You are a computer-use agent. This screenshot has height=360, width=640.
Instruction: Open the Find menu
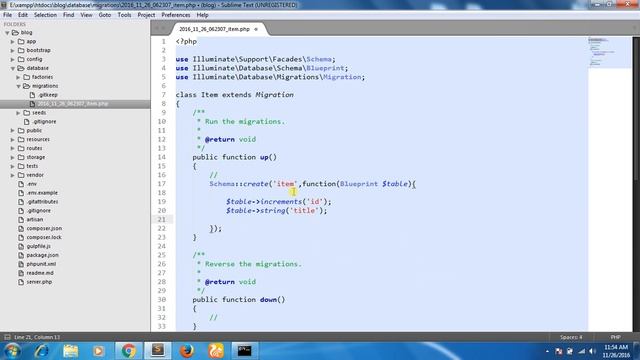69,15
